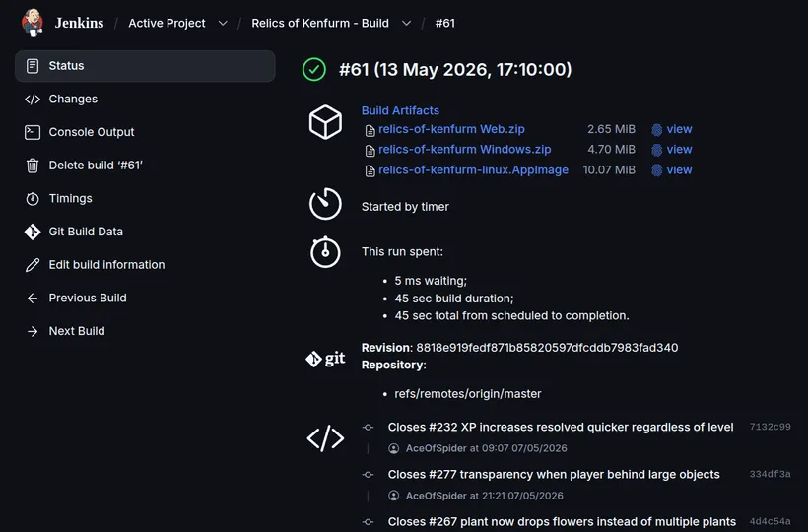Choose Delete build '#61'
808x532 pixels.
(x=96, y=166)
